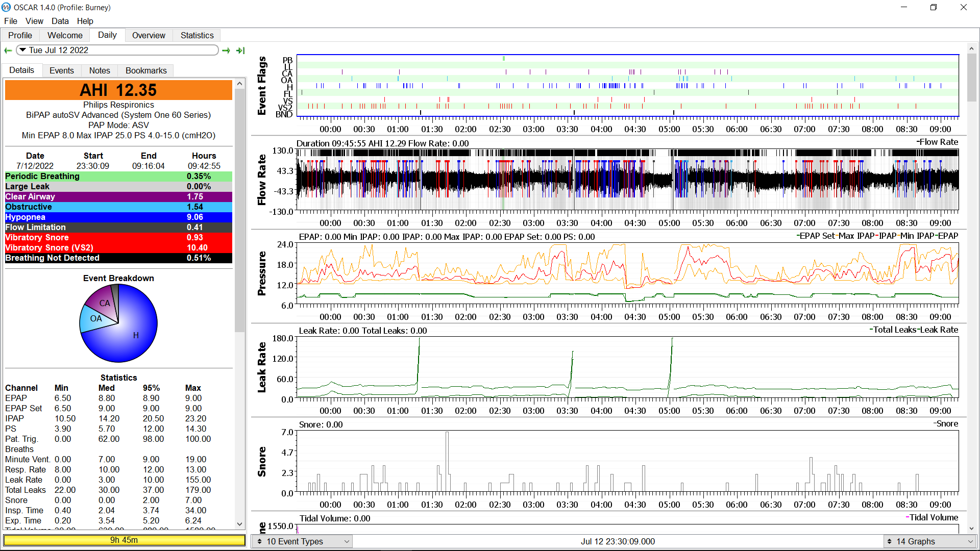This screenshot has height=551, width=980.
Task: Open the 10 Event Types dropdown
Action: (x=302, y=541)
